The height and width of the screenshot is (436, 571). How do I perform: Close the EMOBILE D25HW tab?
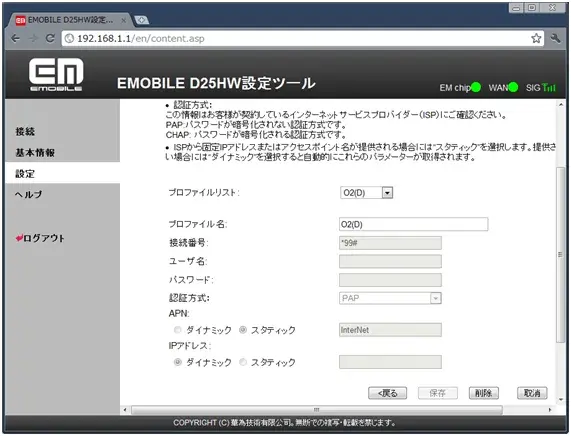coord(123,20)
